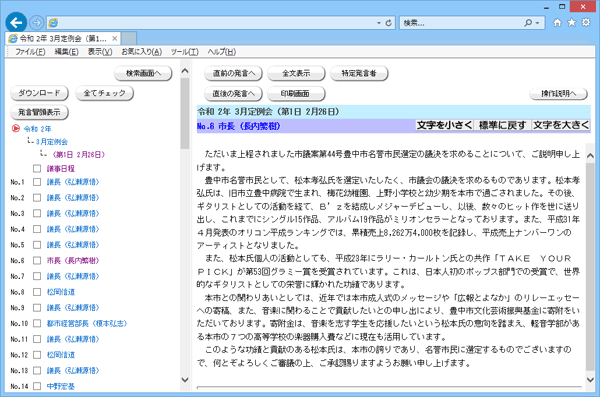Viewport: 600px width, 397px height.
Task: Close the 令和 2年 3月定例会 tab
Action: tap(114, 38)
